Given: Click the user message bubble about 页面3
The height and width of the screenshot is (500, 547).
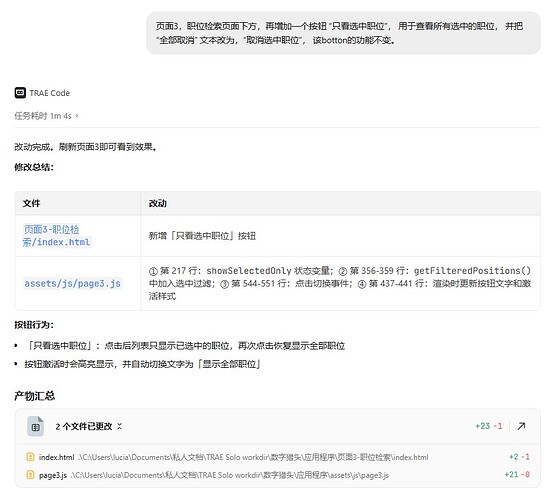Looking at the screenshot, I should [x=343, y=33].
